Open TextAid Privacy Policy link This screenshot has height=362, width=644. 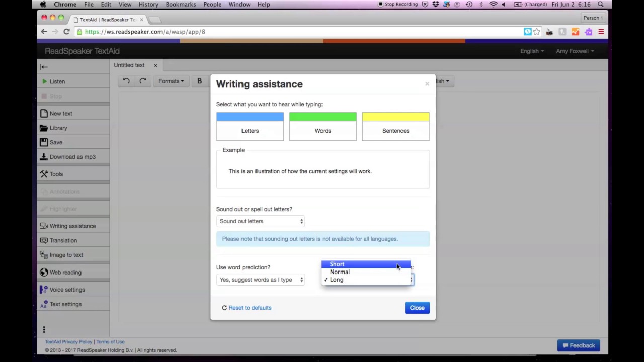pyautogui.click(x=68, y=342)
